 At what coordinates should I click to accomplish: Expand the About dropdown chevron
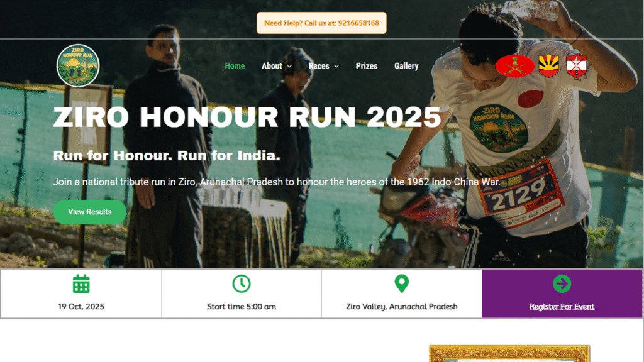[x=289, y=66]
